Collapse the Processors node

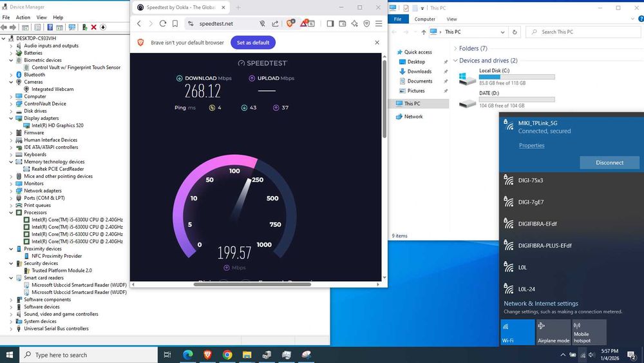pos(11,213)
